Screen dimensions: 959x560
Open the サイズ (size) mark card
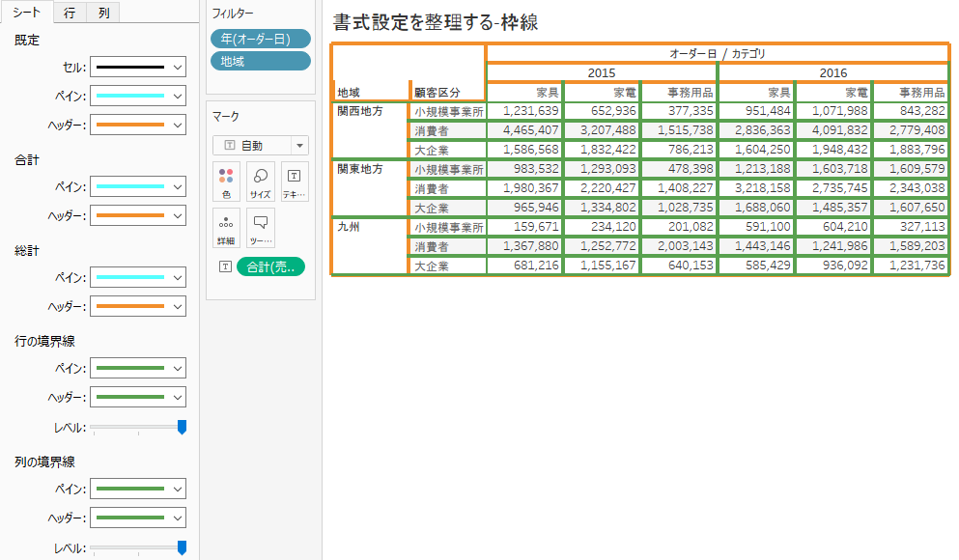261,182
